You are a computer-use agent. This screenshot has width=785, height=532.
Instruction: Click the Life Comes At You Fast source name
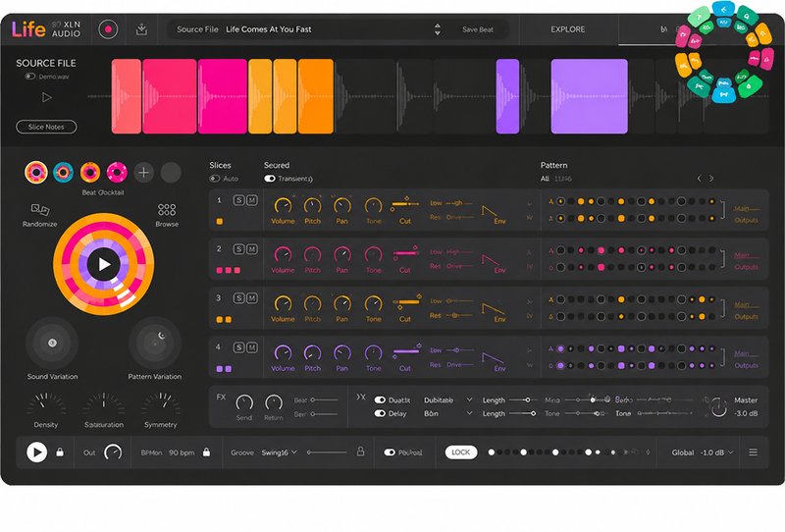pyautogui.click(x=268, y=29)
